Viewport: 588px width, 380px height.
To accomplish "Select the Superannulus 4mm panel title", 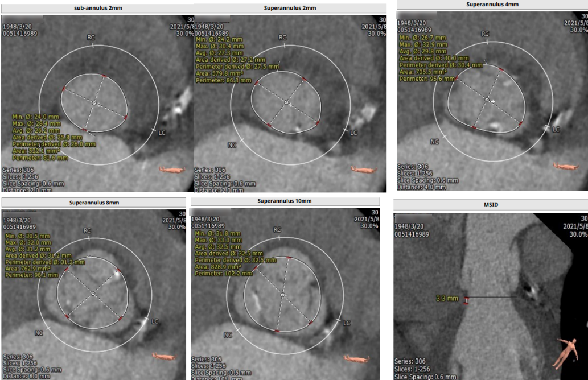I will pyautogui.click(x=492, y=5).
